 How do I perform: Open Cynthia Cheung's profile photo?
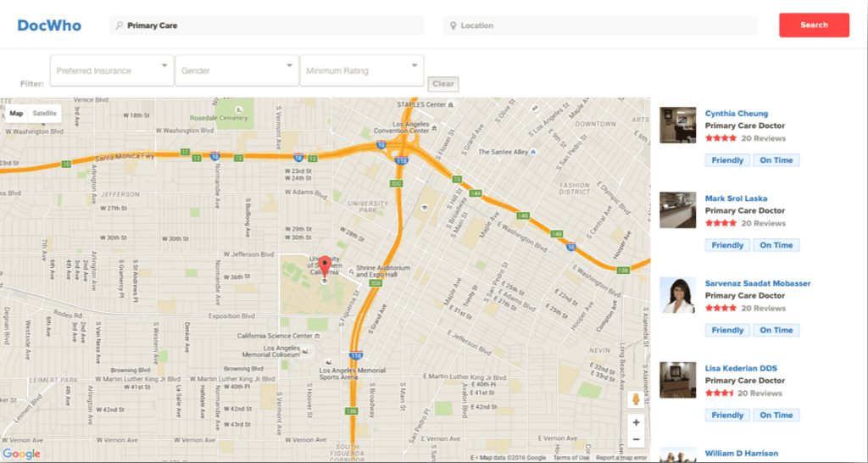click(677, 126)
